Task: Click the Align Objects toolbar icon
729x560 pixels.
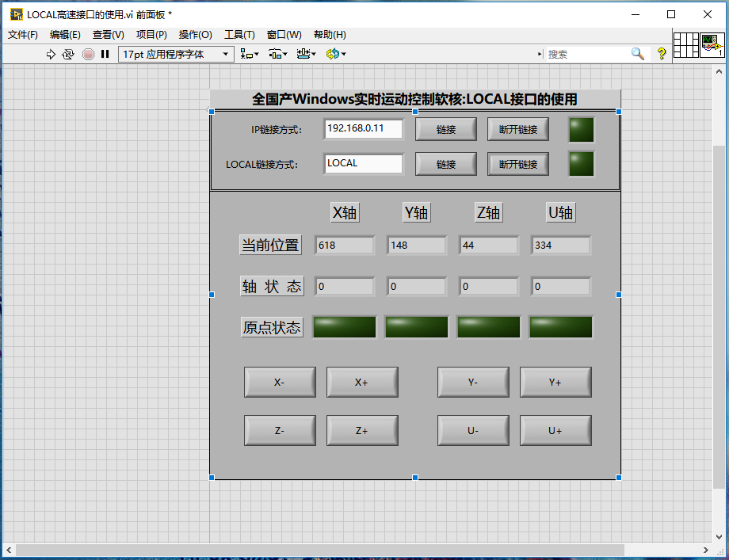Action: pos(246,54)
